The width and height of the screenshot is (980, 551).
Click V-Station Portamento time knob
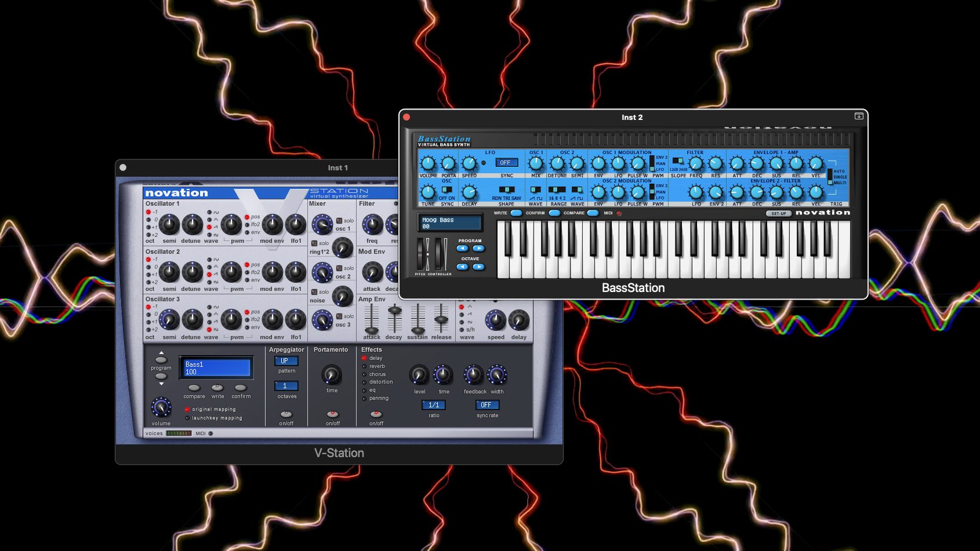(x=332, y=374)
